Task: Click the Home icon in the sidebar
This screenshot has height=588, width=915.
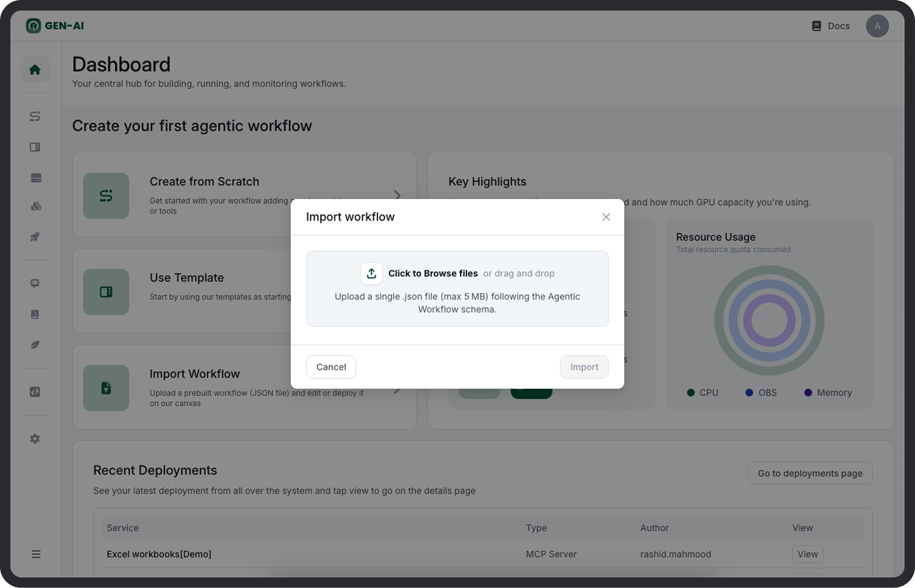Action: tap(35, 70)
